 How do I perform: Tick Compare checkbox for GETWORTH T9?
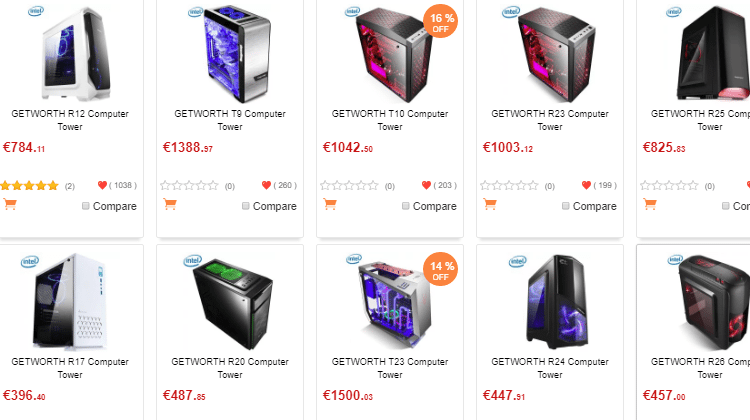(x=245, y=206)
